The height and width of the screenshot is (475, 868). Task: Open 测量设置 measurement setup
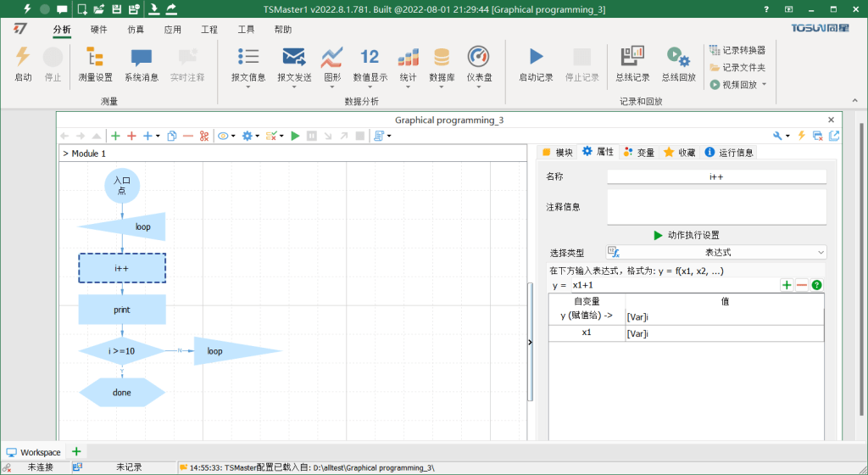[95, 58]
